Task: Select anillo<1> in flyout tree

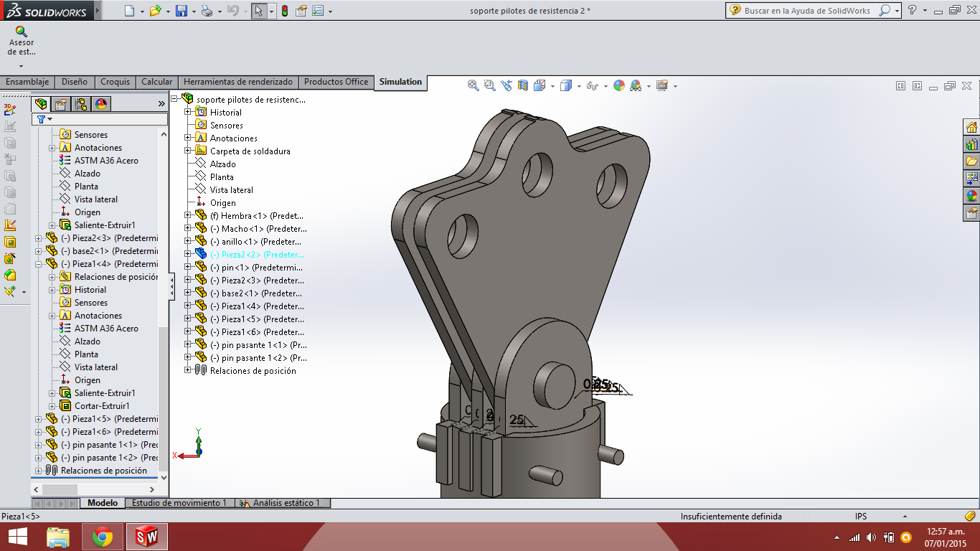Action: [255, 242]
